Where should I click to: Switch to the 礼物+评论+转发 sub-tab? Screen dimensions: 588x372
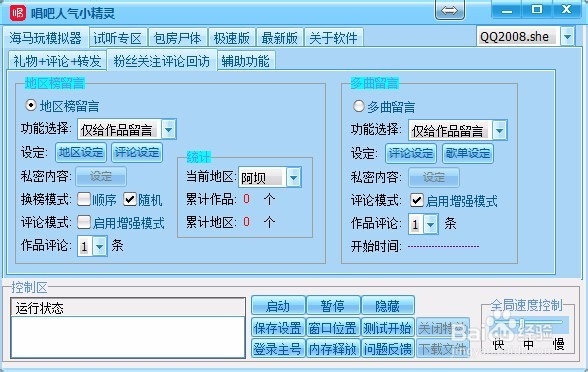(57, 61)
